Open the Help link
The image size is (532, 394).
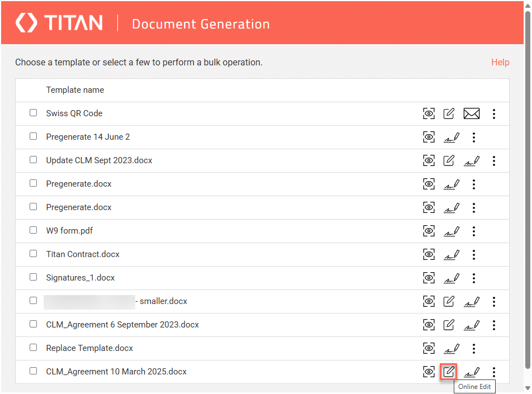tap(500, 63)
